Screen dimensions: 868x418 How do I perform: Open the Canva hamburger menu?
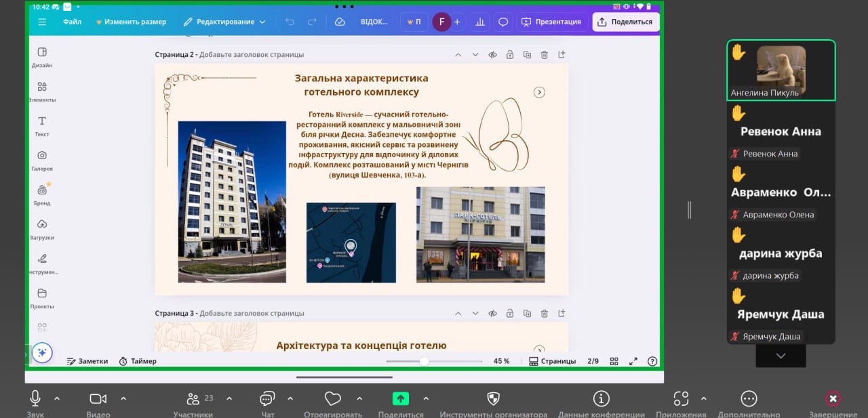(42, 22)
